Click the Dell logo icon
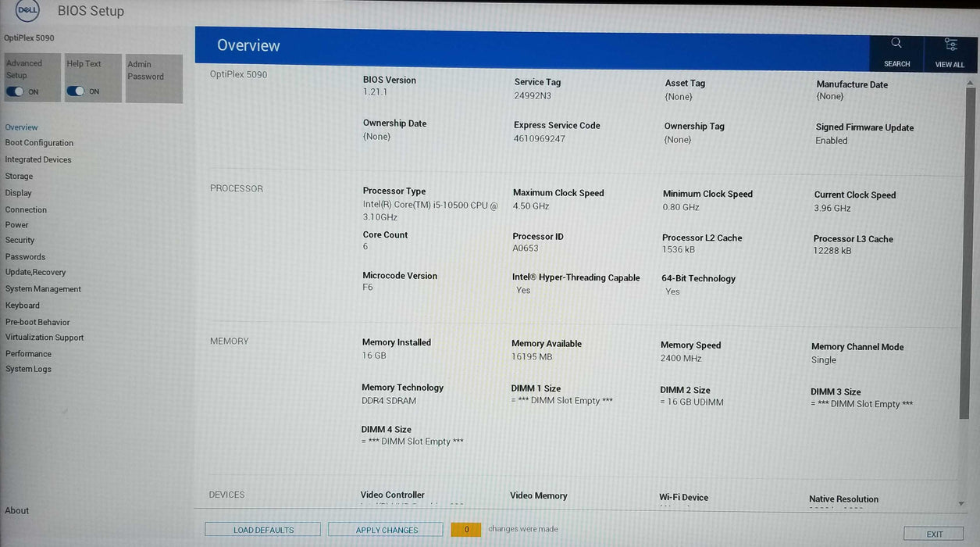The image size is (980, 547). (27, 12)
